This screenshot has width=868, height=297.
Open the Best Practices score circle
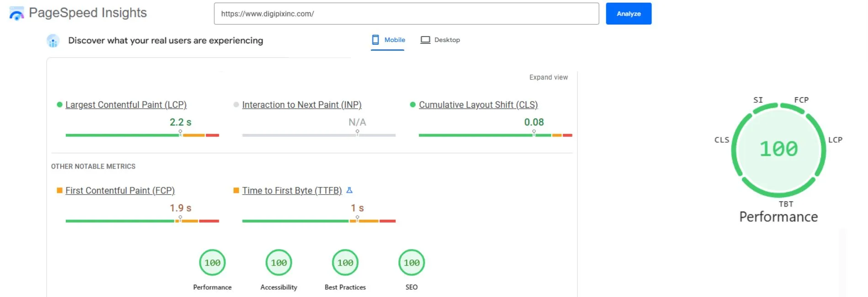(x=345, y=263)
